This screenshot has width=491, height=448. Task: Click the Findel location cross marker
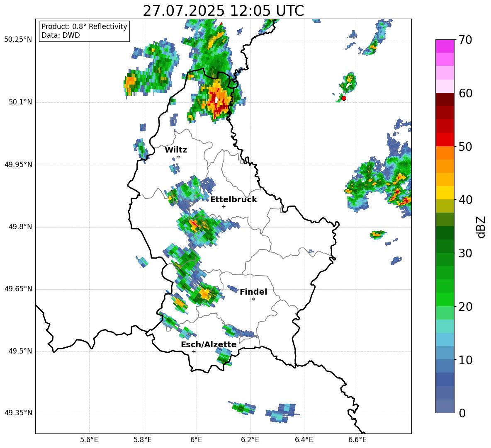point(253,299)
